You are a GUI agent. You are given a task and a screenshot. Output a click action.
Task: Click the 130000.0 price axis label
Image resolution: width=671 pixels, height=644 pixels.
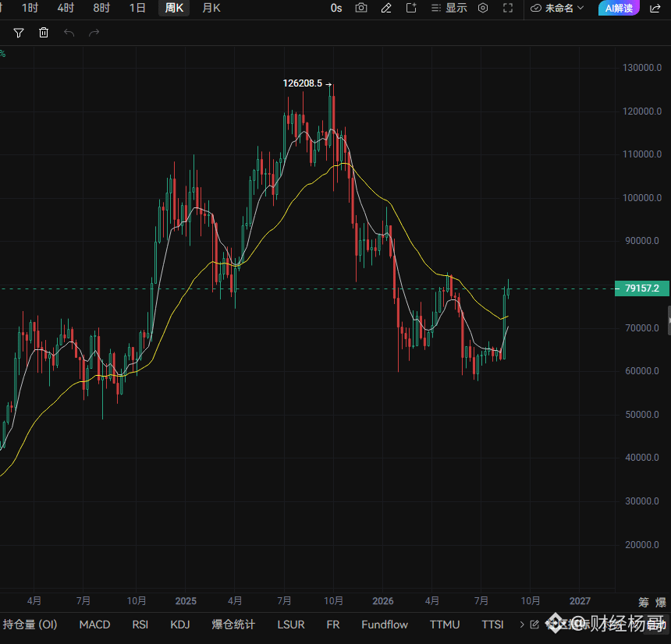(x=642, y=68)
